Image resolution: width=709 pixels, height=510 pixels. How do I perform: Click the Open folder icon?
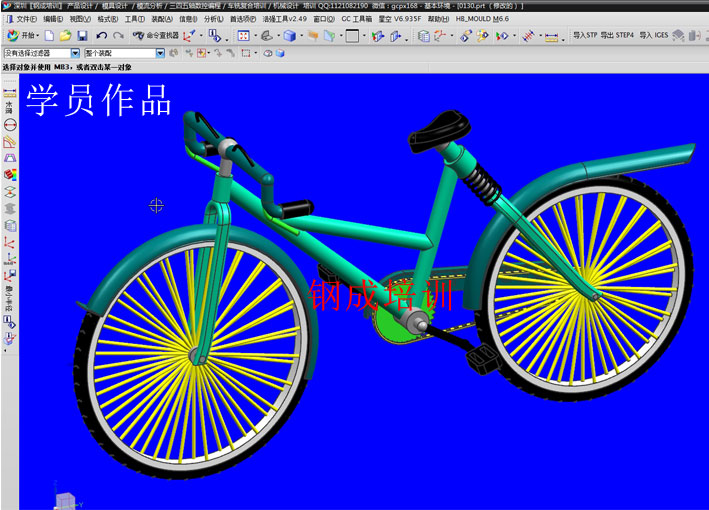[x=64, y=36]
